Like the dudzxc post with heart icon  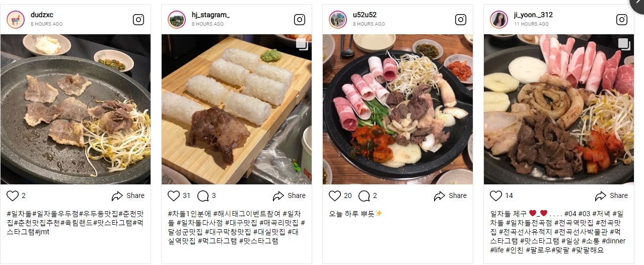[13, 195]
